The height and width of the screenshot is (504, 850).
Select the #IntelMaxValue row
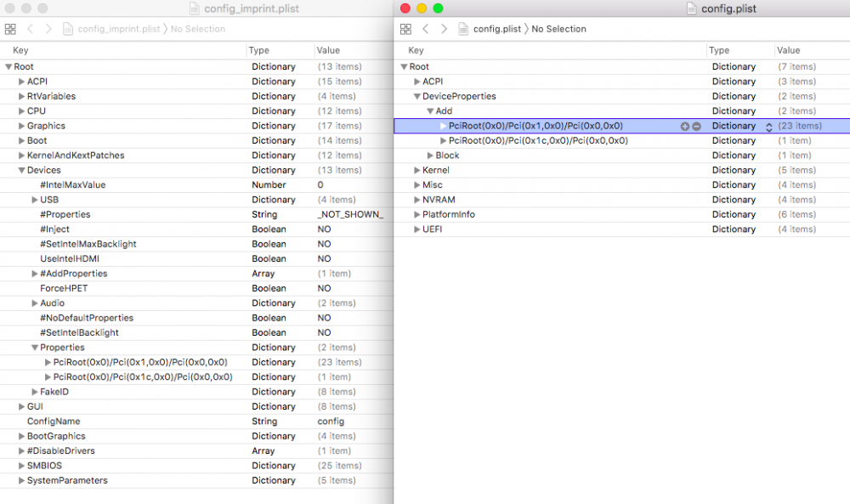click(196, 184)
